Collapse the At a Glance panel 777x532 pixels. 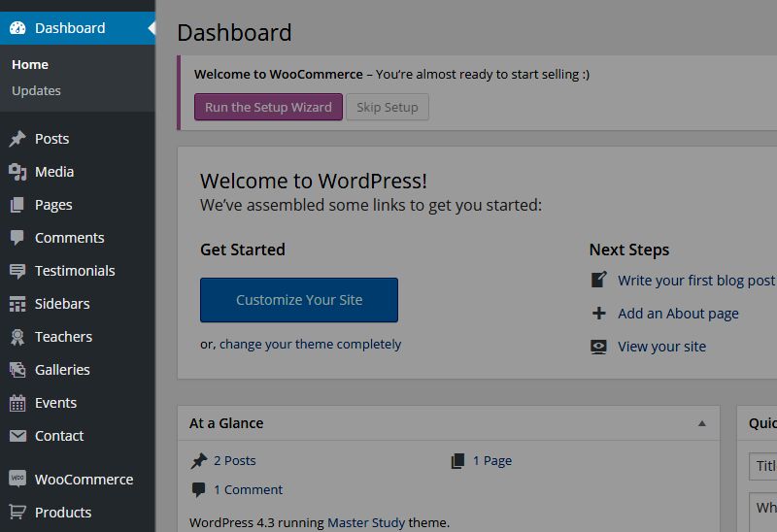click(701, 423)
